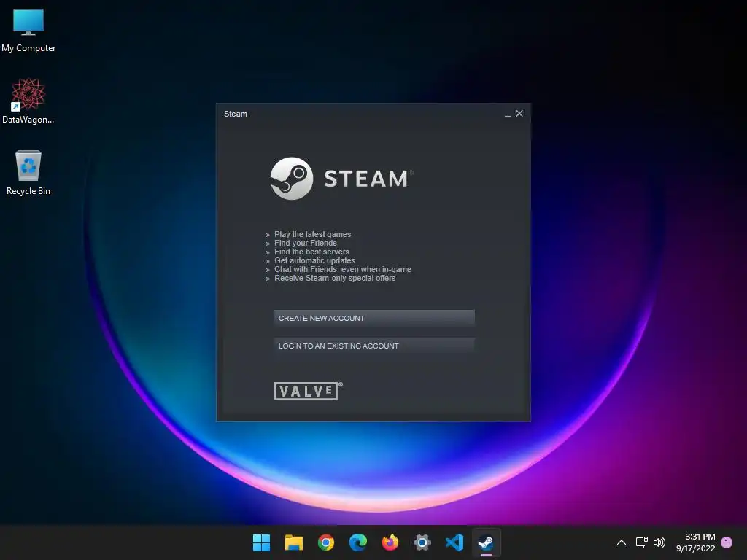Open Firefox from the taskbar

coord(390,542)
